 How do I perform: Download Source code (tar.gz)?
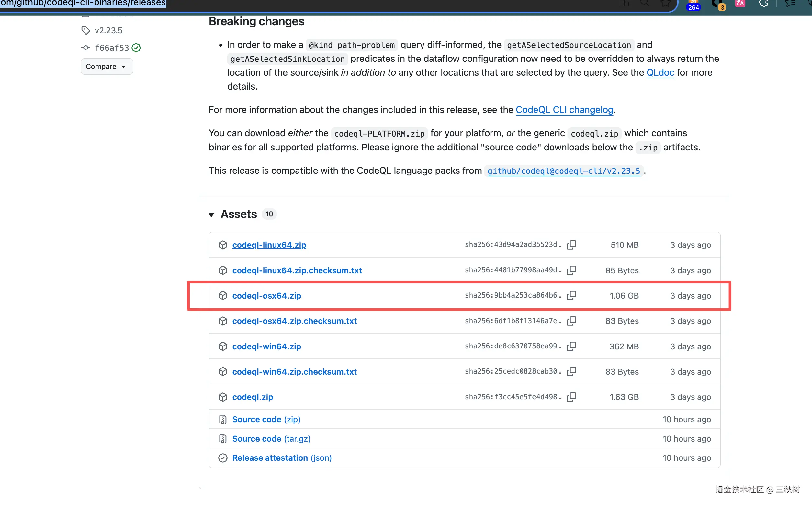pyautogui.click(x=271, y=439)
